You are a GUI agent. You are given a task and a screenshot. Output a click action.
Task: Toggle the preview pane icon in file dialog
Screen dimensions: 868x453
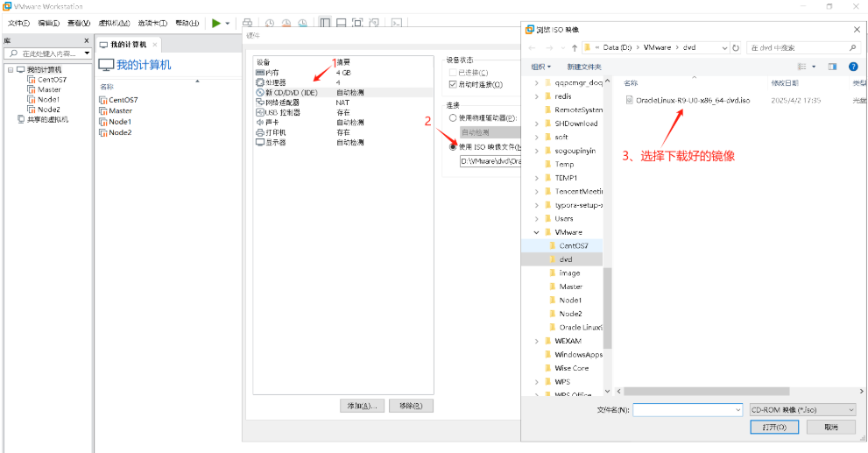pos(832,67)
